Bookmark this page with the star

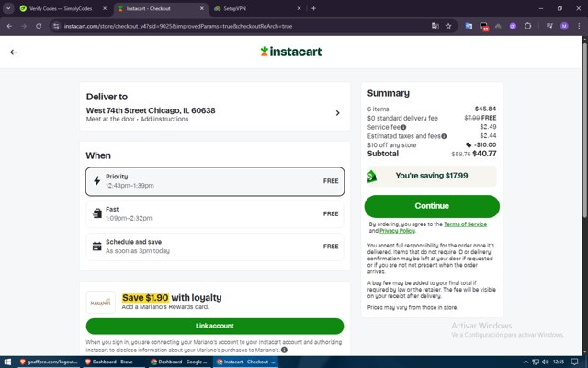(448, 26)
